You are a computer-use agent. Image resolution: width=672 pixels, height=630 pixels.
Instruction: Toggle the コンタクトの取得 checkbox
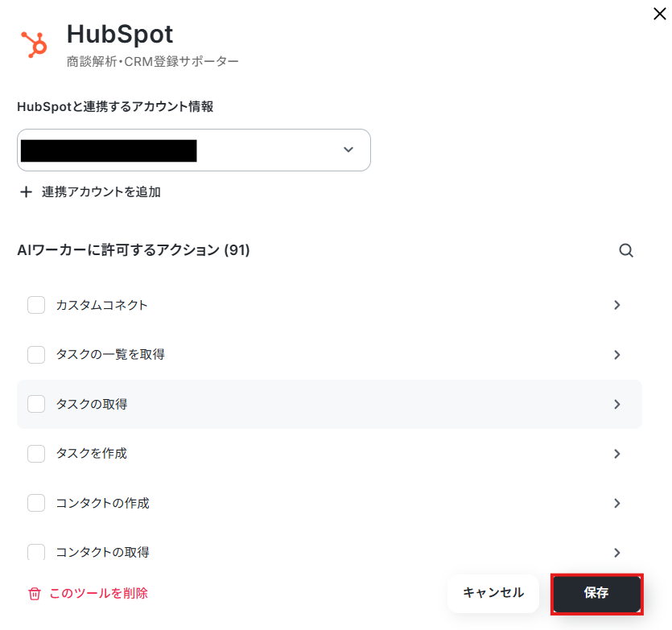click(36, 552)
